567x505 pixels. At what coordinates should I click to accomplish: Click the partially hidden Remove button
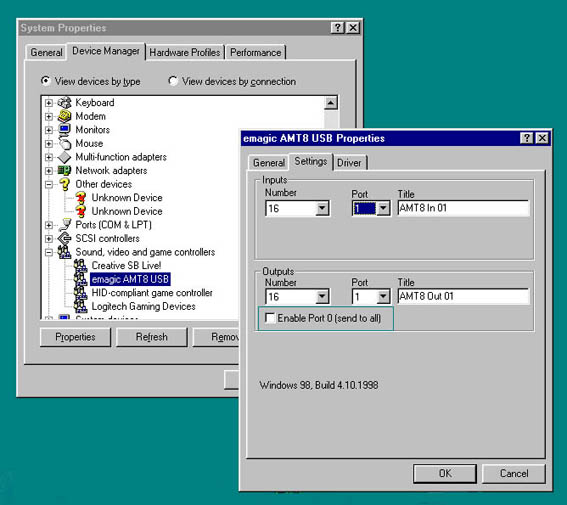click(216, 337)
